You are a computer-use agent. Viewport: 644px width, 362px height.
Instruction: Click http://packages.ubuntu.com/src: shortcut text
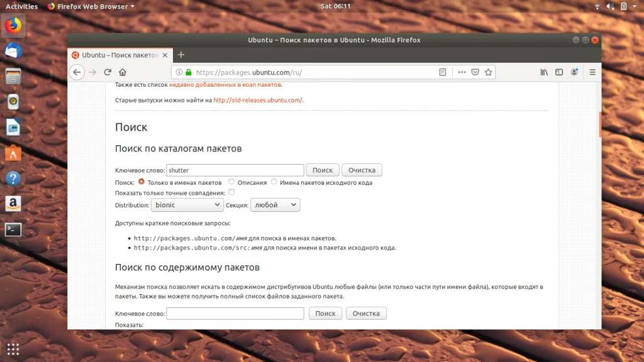pos(192,248)
